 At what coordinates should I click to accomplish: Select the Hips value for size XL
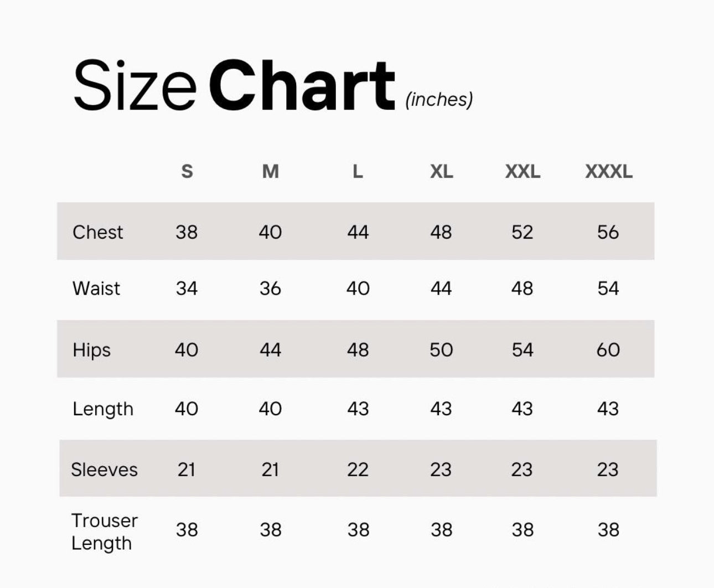coord(441,350)
